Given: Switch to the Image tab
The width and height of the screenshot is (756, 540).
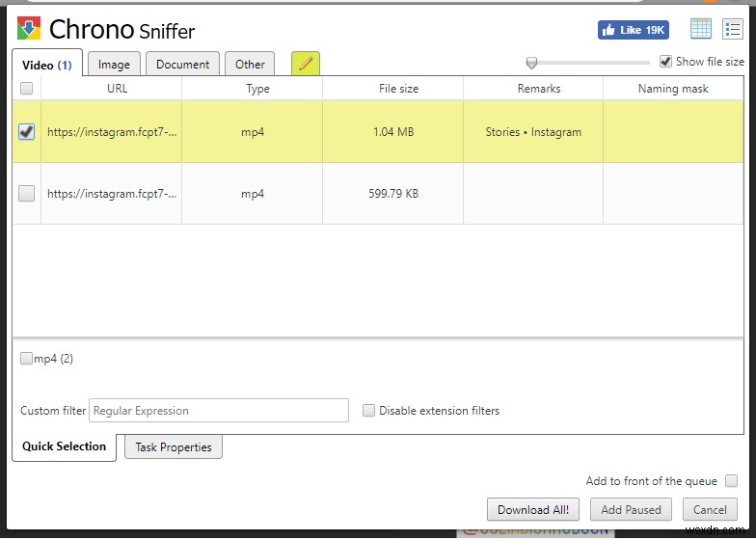Looking at the screenshot, I should [x=114, y=65].
